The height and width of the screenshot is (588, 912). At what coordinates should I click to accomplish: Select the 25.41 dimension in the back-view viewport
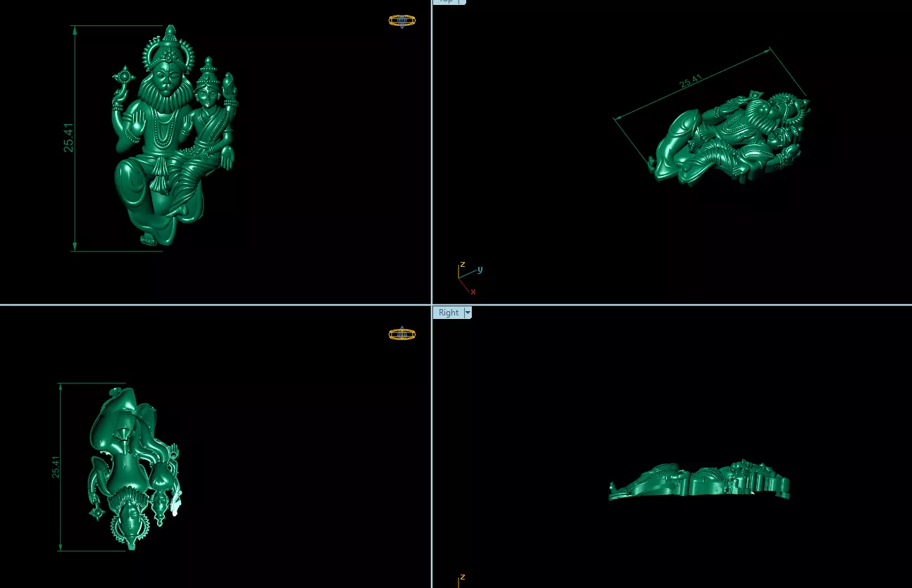pyautogui.click(x=56, y=467)
